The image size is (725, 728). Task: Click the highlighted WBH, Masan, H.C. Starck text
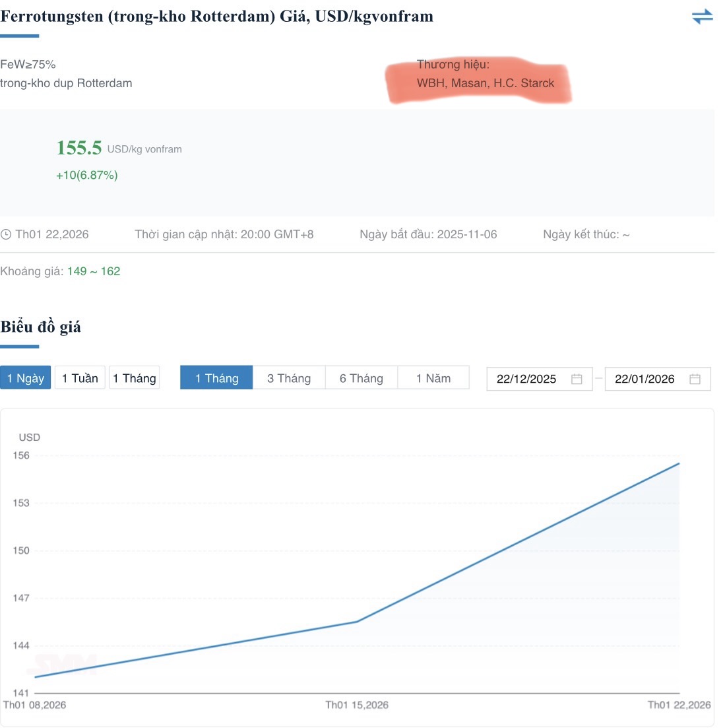point(486,83)
